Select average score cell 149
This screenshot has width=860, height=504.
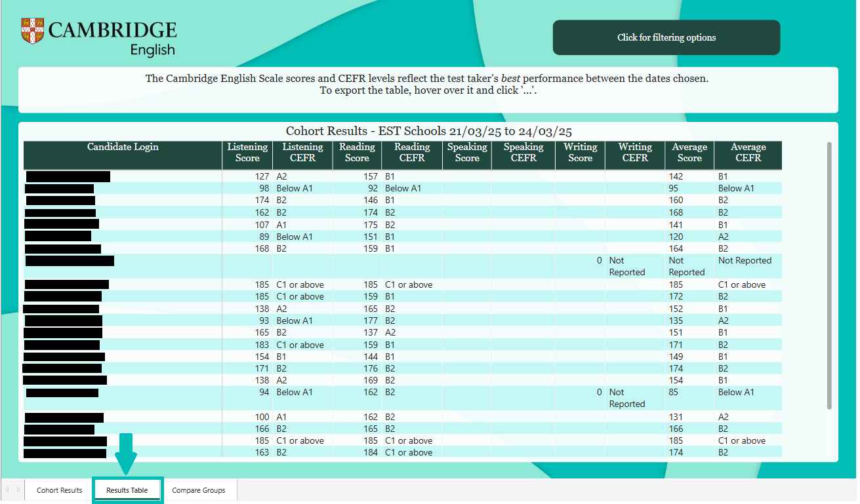tap(676, 357)
